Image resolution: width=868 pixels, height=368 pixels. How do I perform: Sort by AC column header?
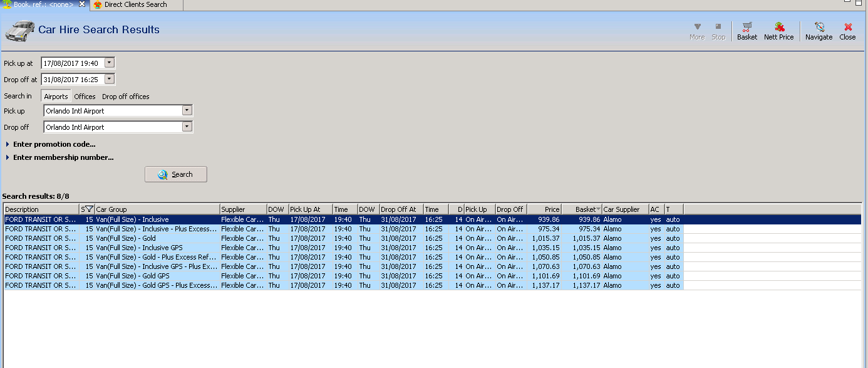[656, 209]
